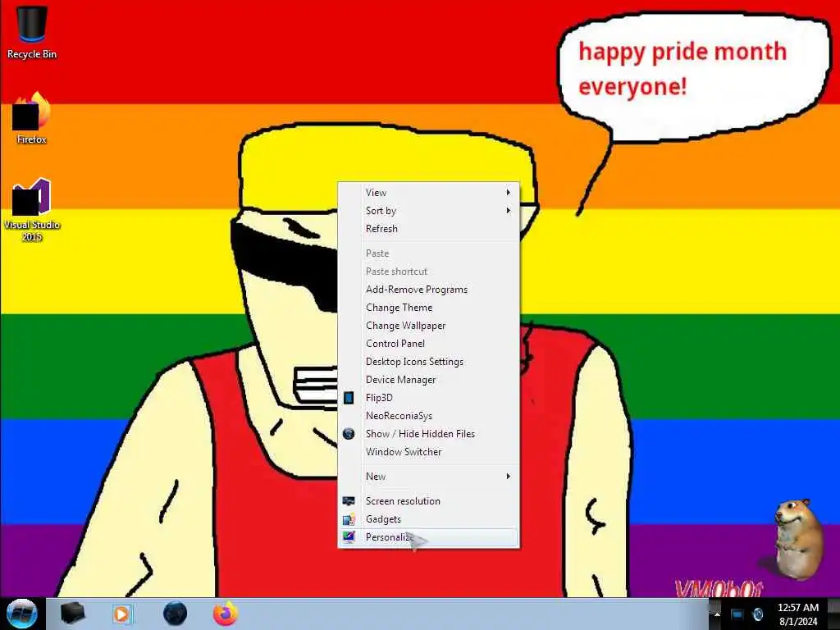Open the New submenu entry

pyautogui.click(x=428, y=477)
